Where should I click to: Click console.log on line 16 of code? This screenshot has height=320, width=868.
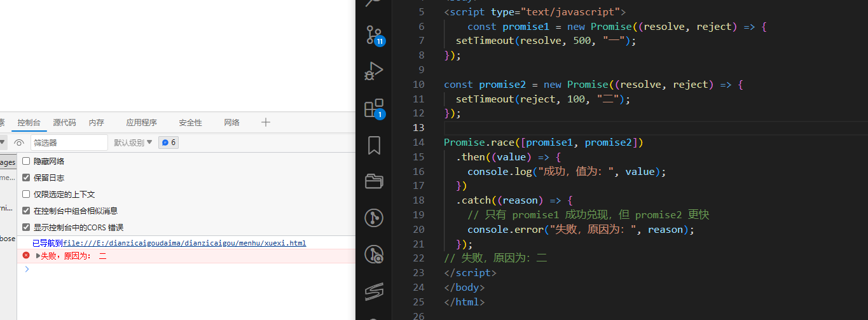[x=499, y=172]
